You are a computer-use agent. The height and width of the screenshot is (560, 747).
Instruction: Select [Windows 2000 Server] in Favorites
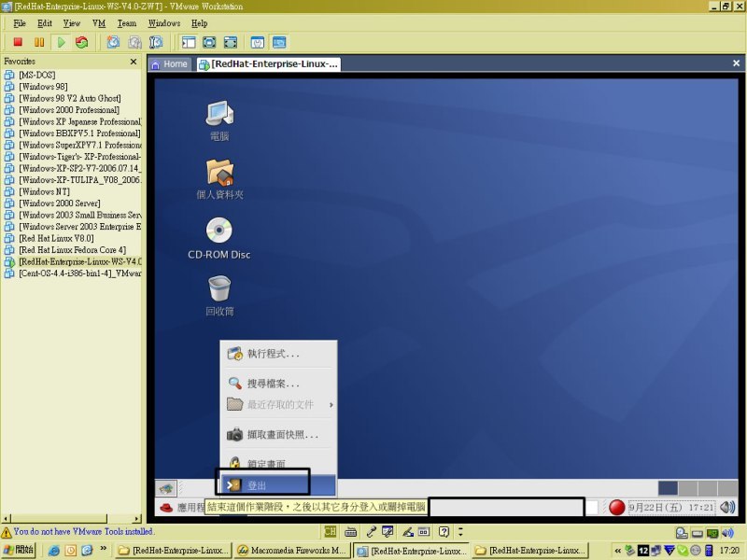[60, 203]
